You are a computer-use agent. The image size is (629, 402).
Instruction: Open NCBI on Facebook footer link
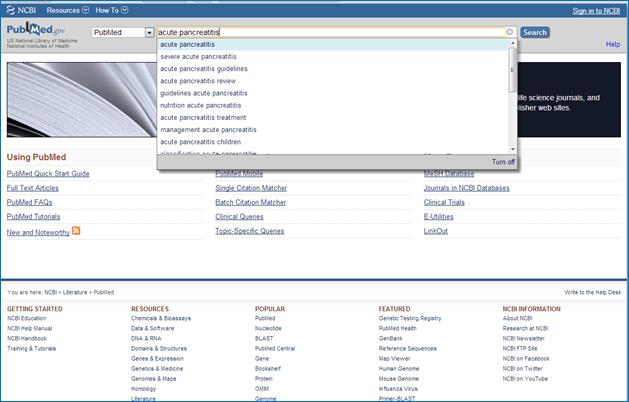(x=526, y=358)
